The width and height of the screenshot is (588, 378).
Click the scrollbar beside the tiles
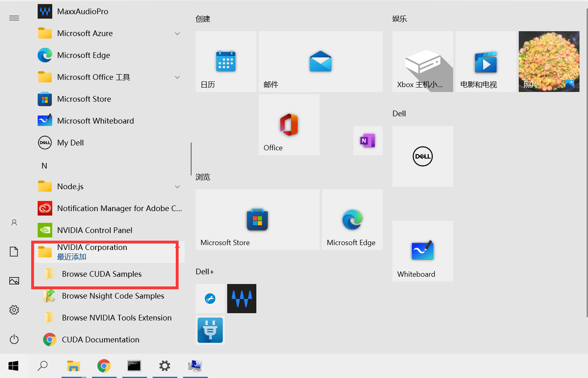pyautogui.click(x=587, y=162)
